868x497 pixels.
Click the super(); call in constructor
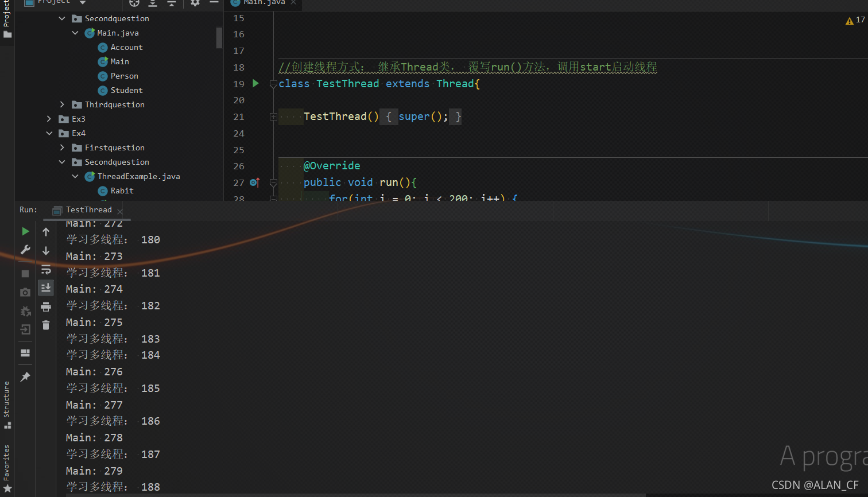pyautogui.click(x=423, y=117)
